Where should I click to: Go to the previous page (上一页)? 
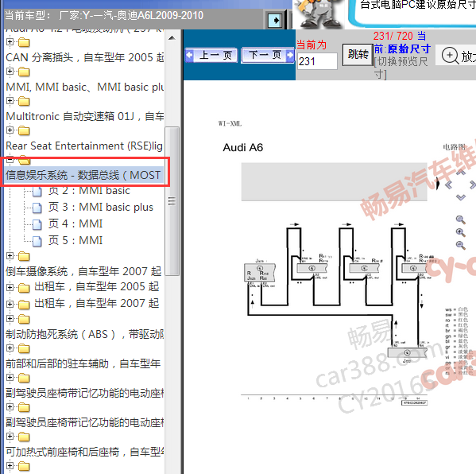point(211,56)
